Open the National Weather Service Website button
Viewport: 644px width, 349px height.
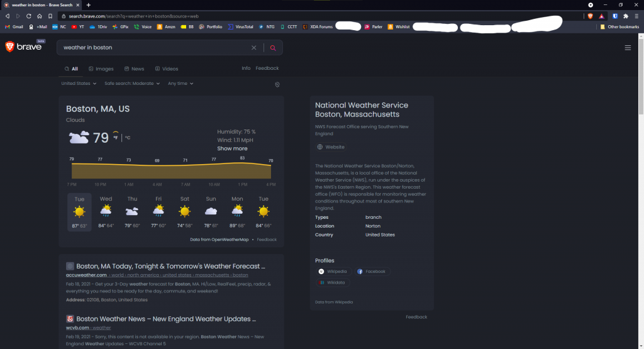coord(331,147)
